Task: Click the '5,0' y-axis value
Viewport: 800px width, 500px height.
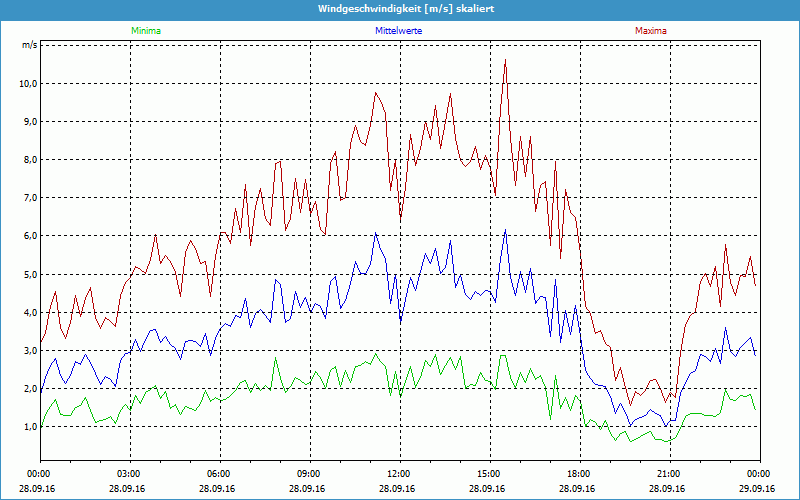Action: click(30, 274)
